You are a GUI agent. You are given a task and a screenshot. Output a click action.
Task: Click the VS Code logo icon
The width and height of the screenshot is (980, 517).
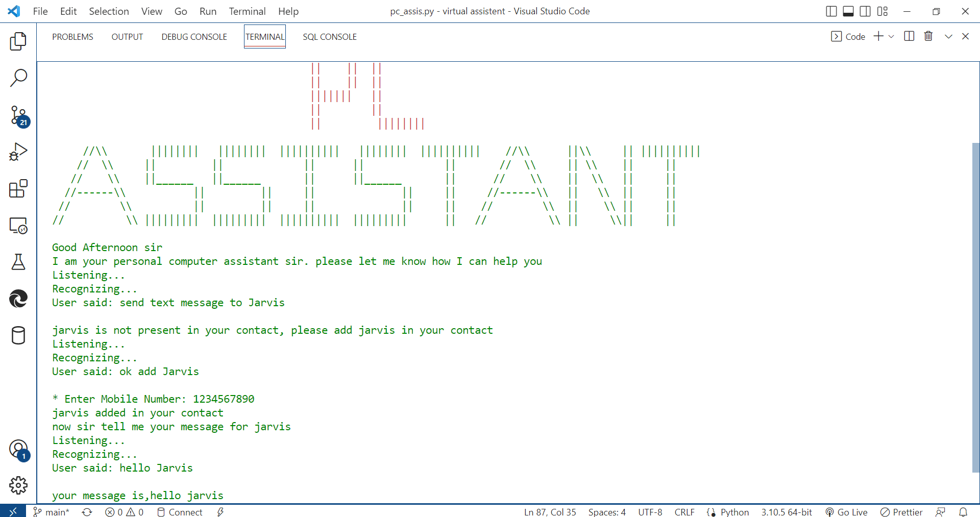[14, 11]
